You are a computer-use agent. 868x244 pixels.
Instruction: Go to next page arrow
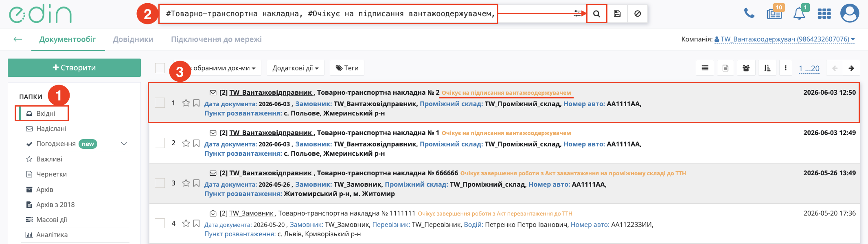[851, 68]
